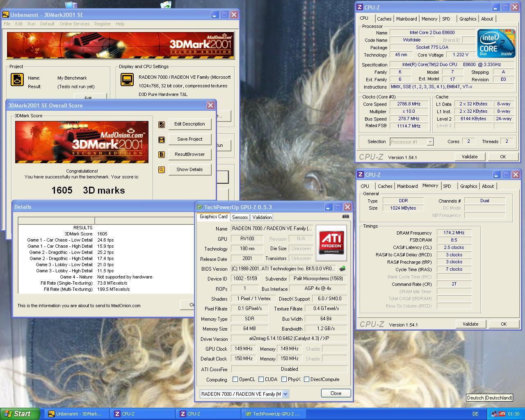Click the 3DMark2001 banner in score dialog
Viewport: 525px width, 420px height.
click(82, 142)
